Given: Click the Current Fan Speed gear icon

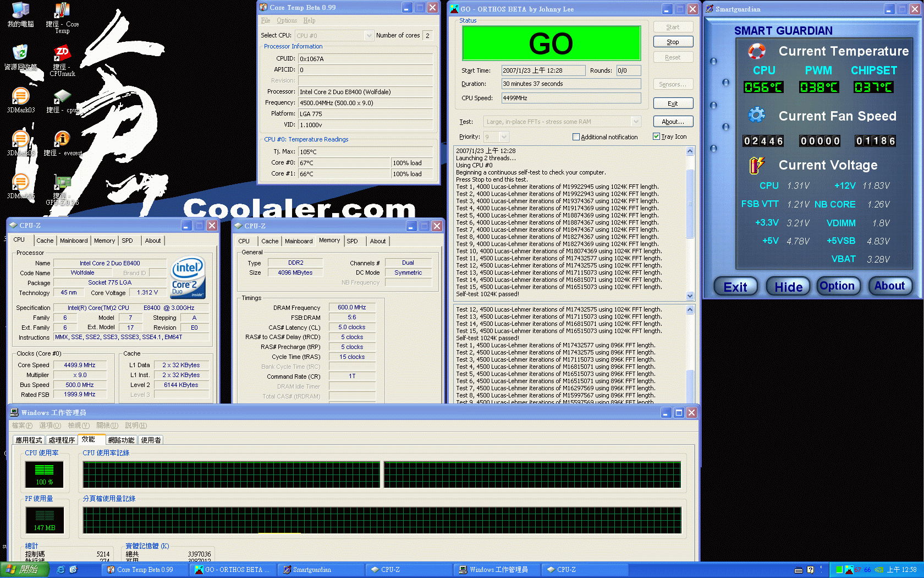Looking at the screenshot, I should [x=757, y=116].
